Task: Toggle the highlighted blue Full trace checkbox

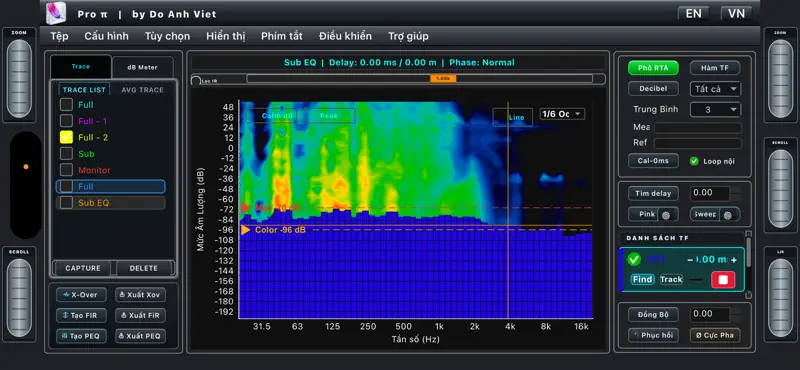Action: (66, 186)
